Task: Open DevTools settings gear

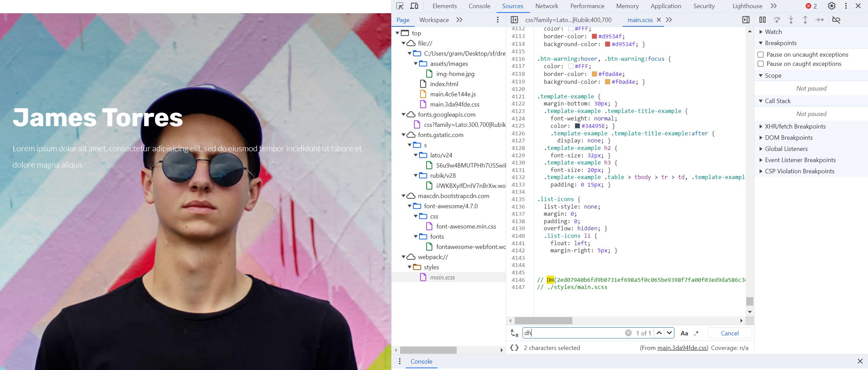Action: [831, 6]
